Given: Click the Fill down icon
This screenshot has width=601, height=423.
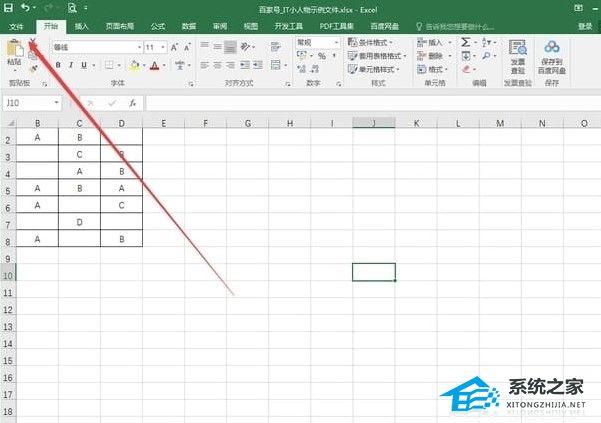Looking at the screenshot, I should (x=466, y=56).
